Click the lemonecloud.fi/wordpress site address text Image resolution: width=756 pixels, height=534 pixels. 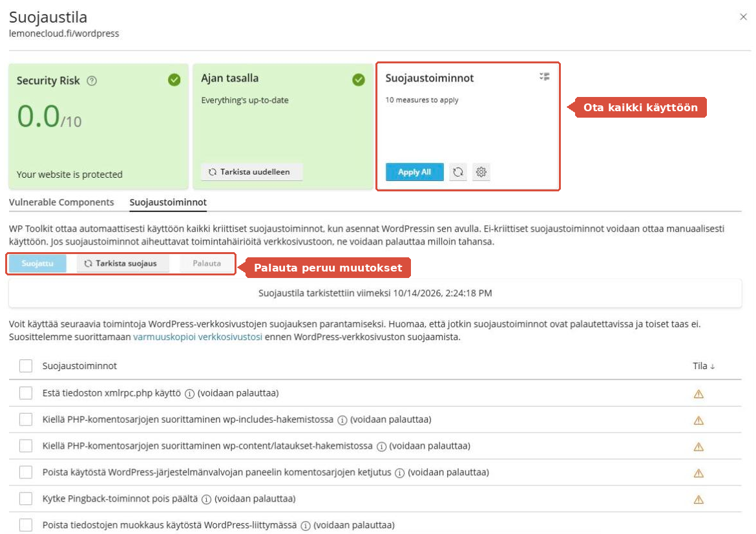[x=63, y=33]
